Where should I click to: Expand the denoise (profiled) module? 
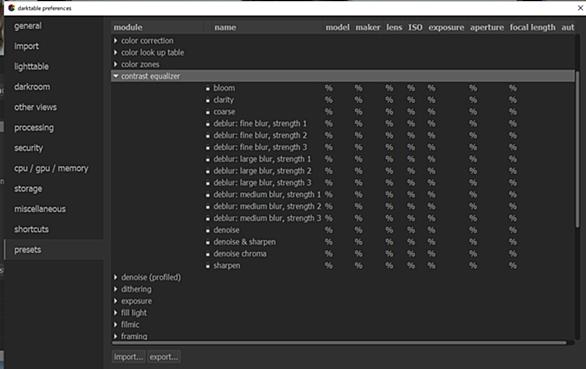tap(116, 277)
